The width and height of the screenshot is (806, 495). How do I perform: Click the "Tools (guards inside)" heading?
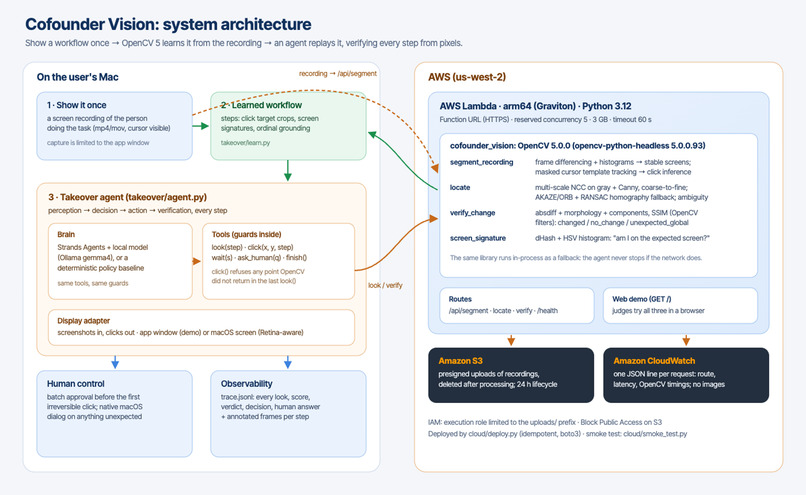(x=246, y=234)
